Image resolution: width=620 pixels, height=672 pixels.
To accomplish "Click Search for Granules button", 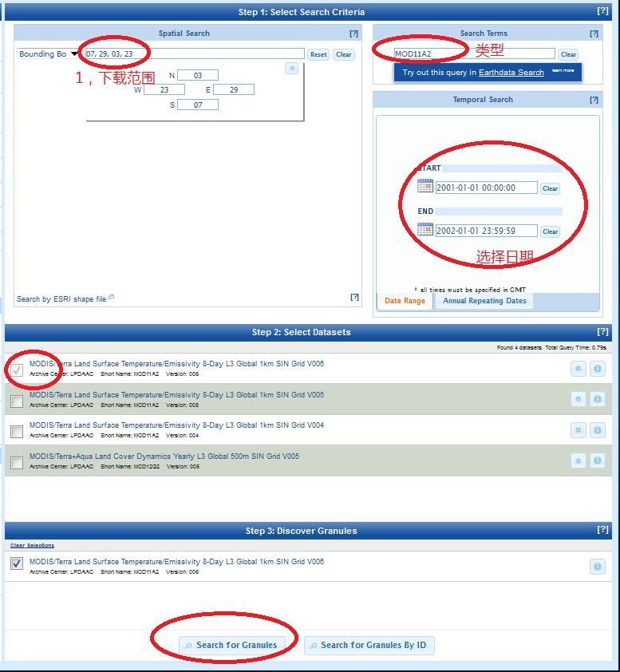I will [232, 646].
